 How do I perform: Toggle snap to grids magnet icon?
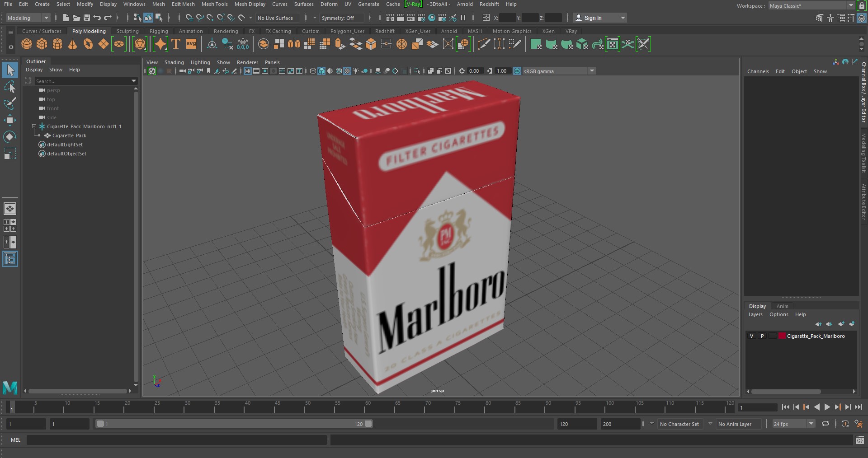point(189,18)
